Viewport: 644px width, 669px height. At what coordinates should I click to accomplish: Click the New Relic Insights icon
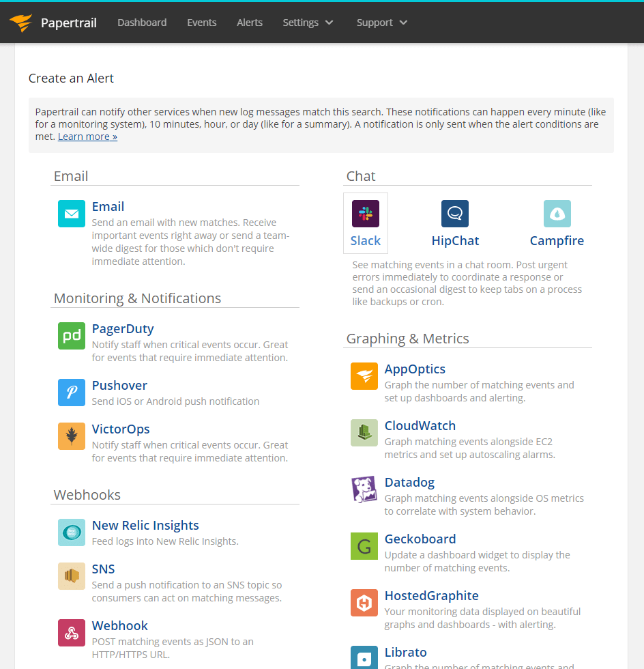tap(72, 532)
